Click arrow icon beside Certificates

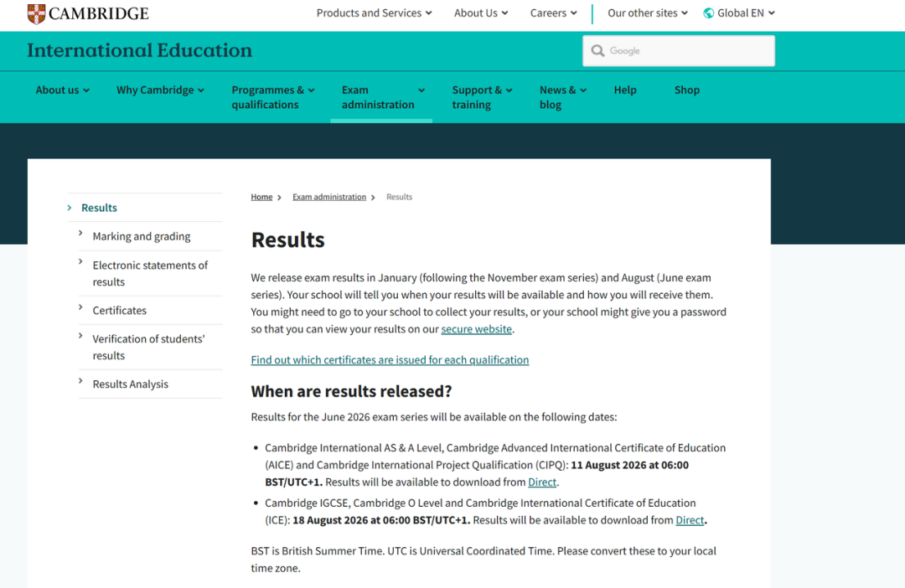(80, 307)
